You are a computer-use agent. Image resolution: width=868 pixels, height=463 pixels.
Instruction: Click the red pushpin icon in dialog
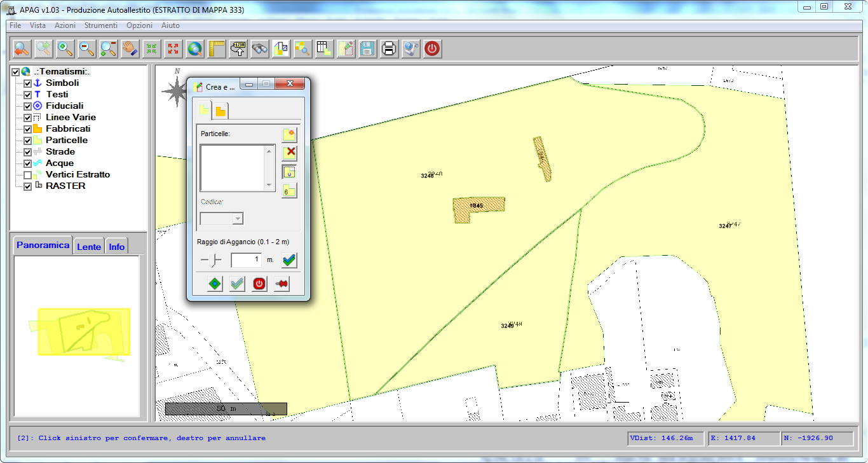coord(281,284)
